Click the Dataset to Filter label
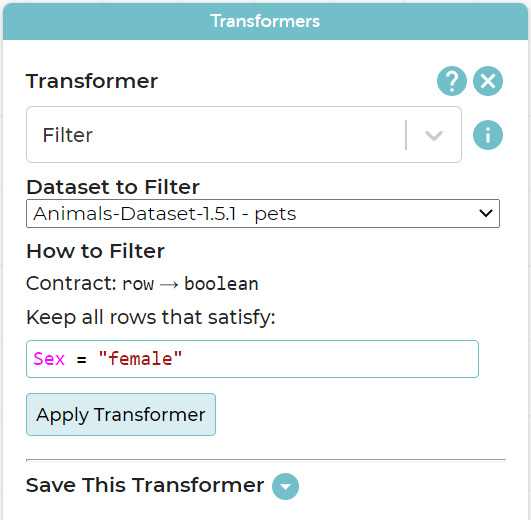531x520 pixels. tap(113, 187)
